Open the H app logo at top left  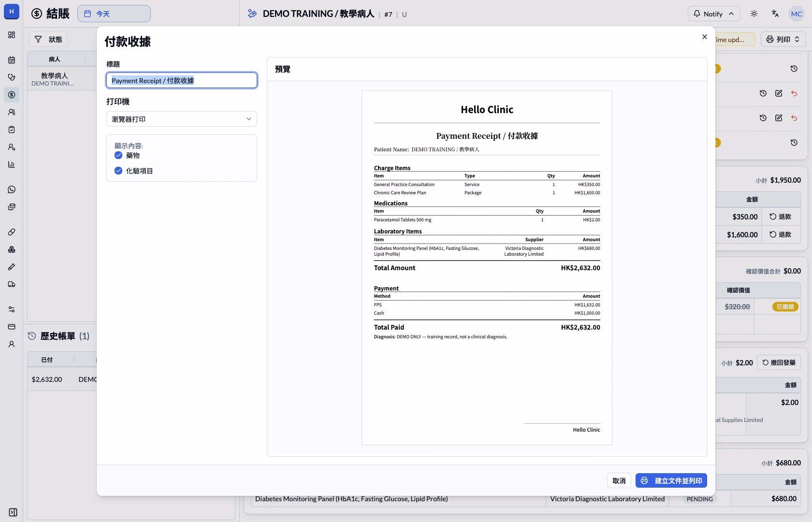pos(12,11)
